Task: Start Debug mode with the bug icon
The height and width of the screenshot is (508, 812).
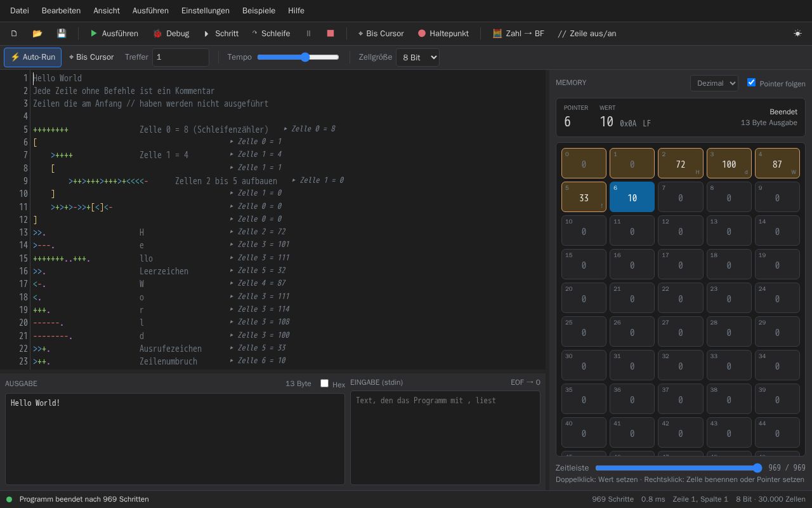Action: point(171,34)
